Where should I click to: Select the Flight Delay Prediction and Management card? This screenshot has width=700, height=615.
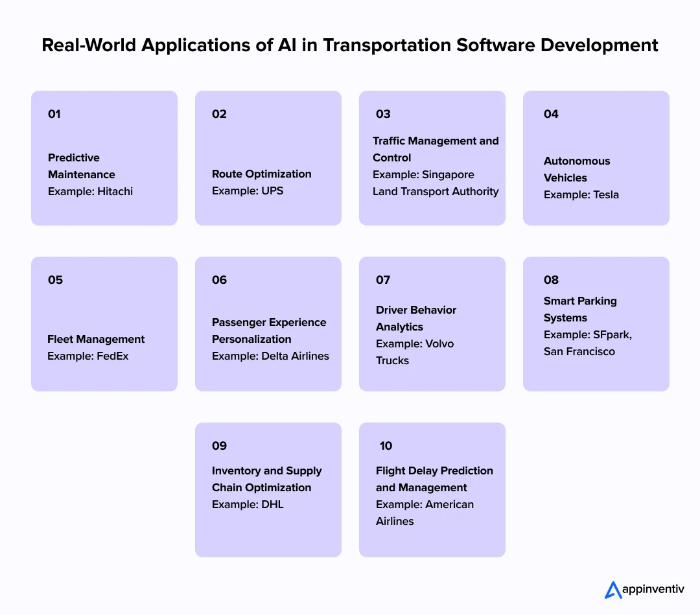pyautogui.click(x=432, y=489)
